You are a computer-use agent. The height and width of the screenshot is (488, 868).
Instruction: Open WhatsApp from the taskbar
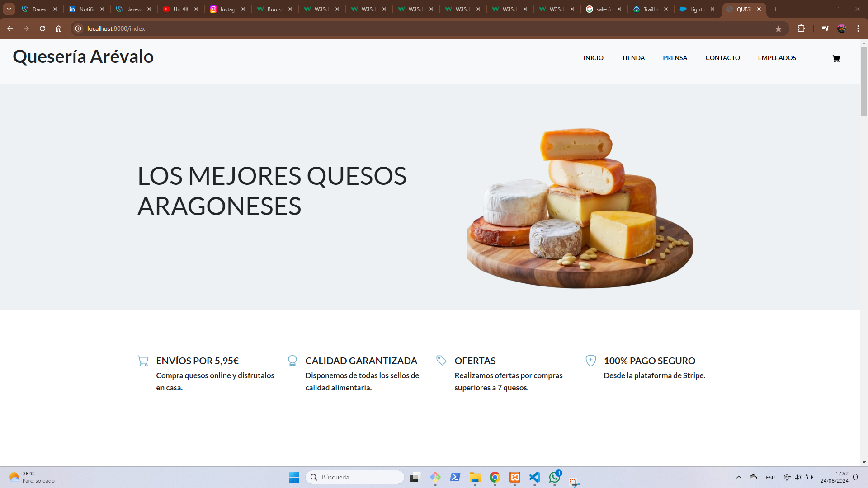click(x=554, y=477)
